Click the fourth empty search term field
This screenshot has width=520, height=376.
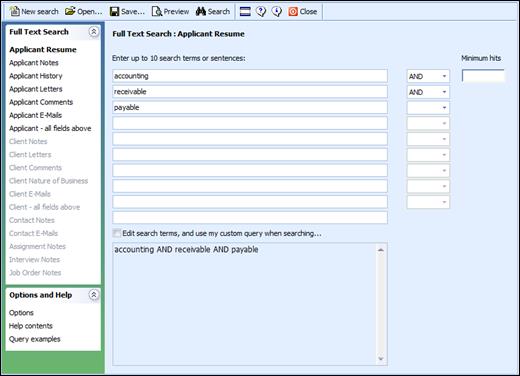click(250, 123)
